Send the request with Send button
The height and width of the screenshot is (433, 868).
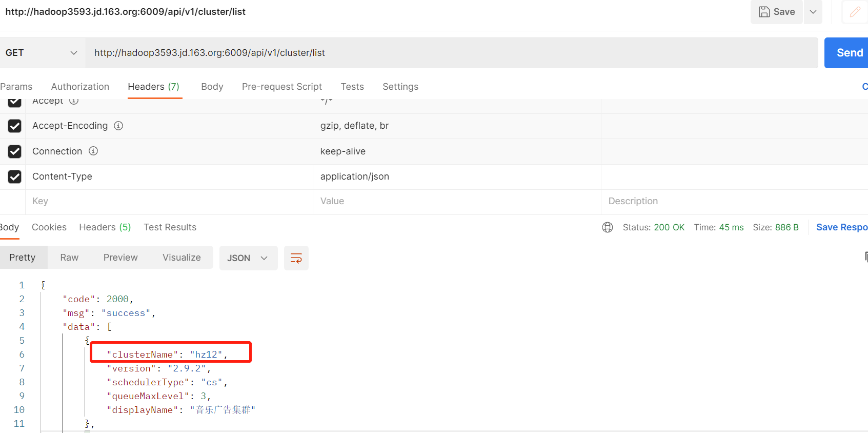(847, 53)
